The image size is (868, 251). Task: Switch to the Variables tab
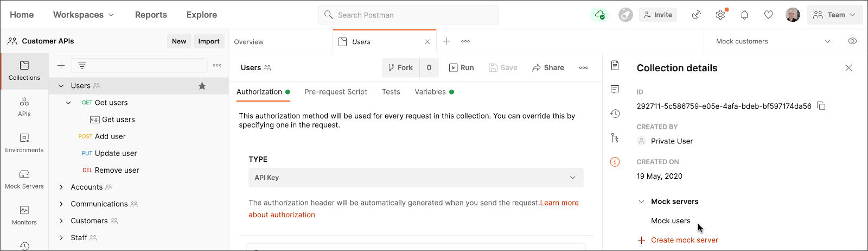click(434, 92)
